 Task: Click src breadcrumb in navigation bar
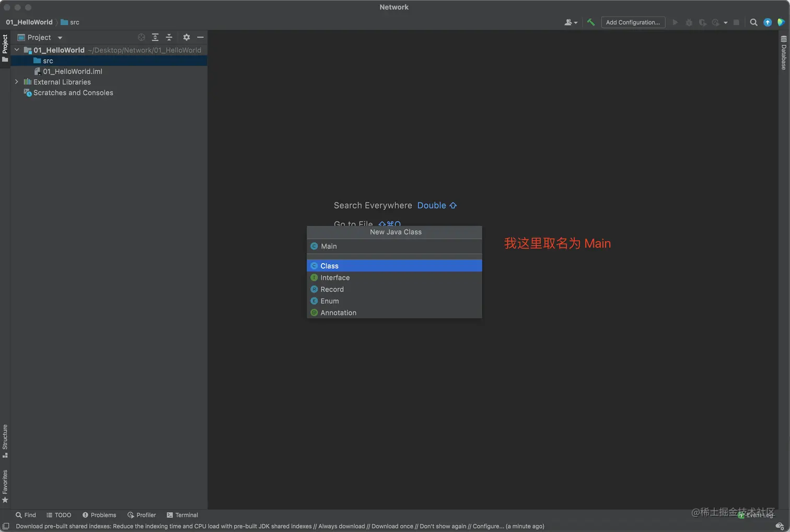click(x=70, y=22)
